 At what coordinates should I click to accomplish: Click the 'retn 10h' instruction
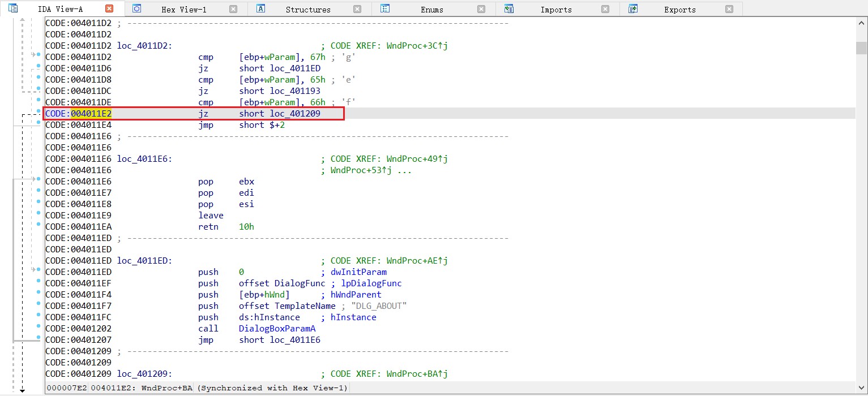(226, 227)
